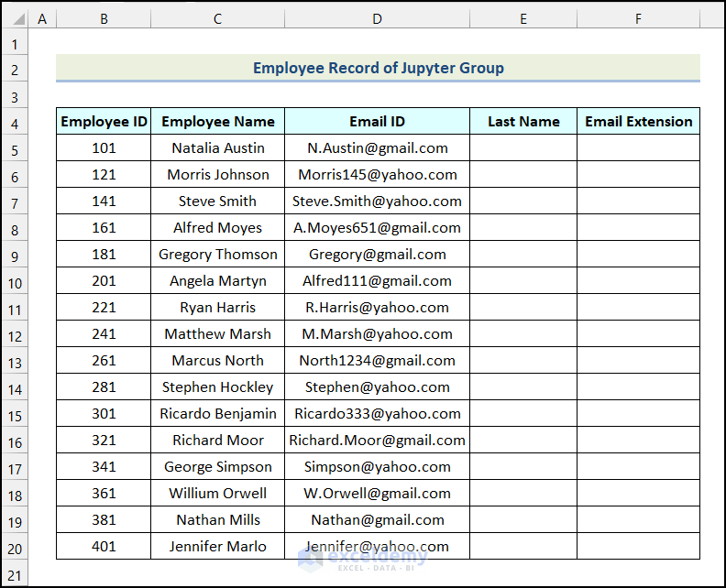Image resolution: width=726 pixels, height=588 pixels.
Task: Select column D header
Action: pos(378,18)
